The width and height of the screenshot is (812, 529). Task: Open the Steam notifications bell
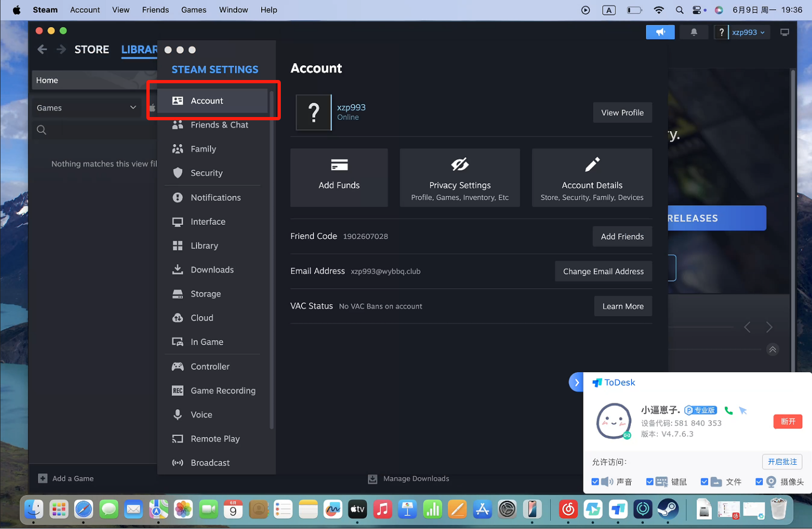(694, 32)
